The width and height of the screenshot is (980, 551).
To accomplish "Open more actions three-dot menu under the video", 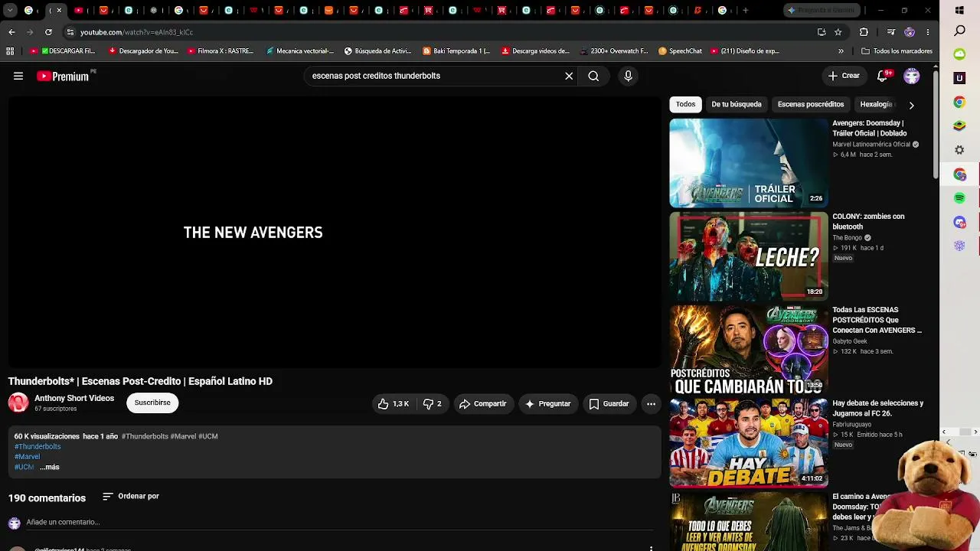I will (x=651, y=403).
